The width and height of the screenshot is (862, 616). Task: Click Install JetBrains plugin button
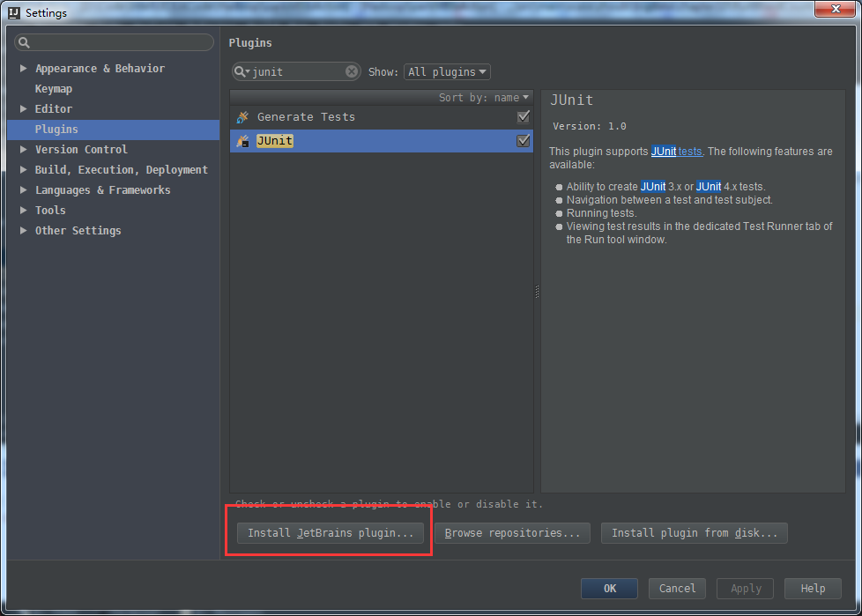coord(331,533)
